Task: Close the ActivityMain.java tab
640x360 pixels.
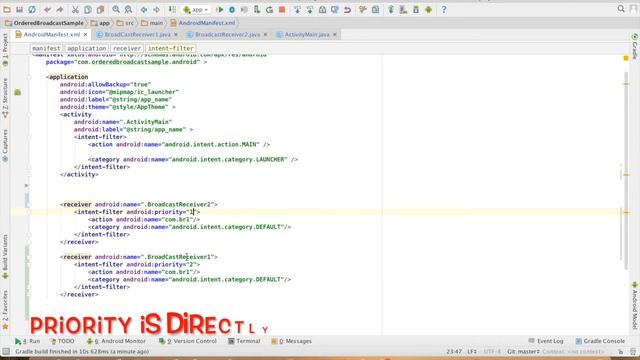Action: 335,35
